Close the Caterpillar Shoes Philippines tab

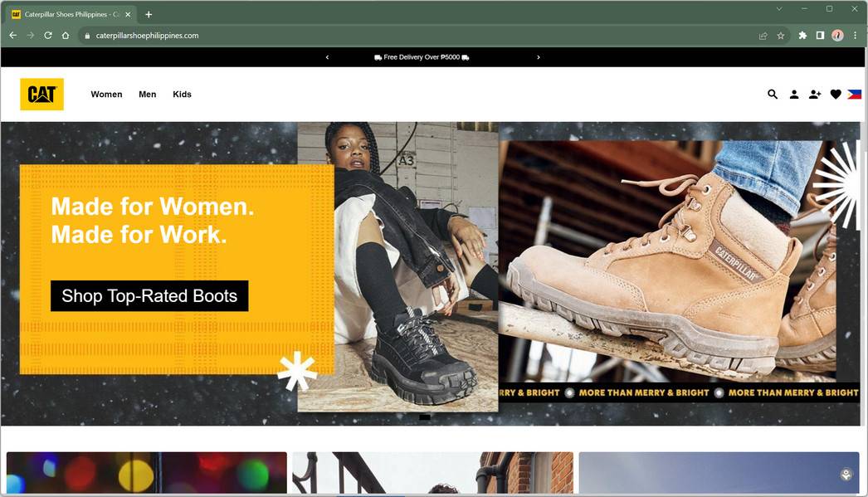(x=128, y=14)
